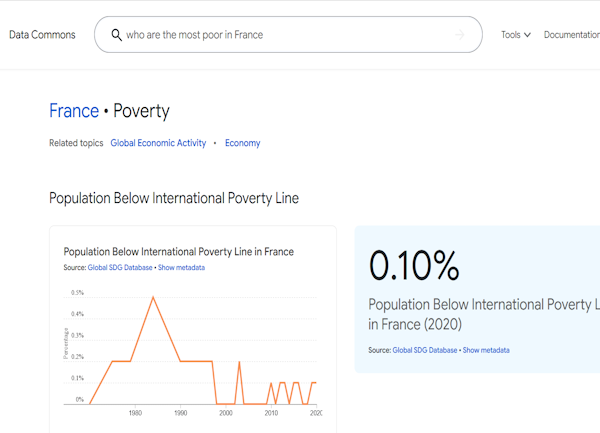Click the chart title about France poverty line
The height and width of the screenshot is (433, 600).
178,252
